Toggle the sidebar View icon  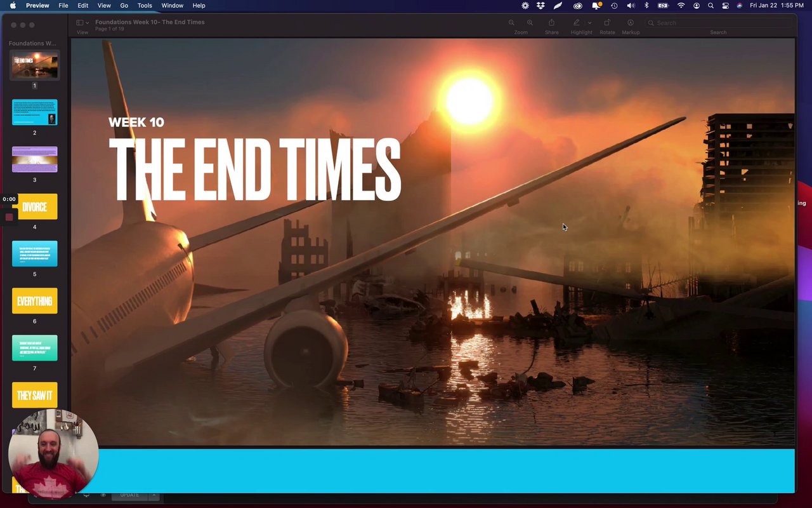click(x=80, y=23)
